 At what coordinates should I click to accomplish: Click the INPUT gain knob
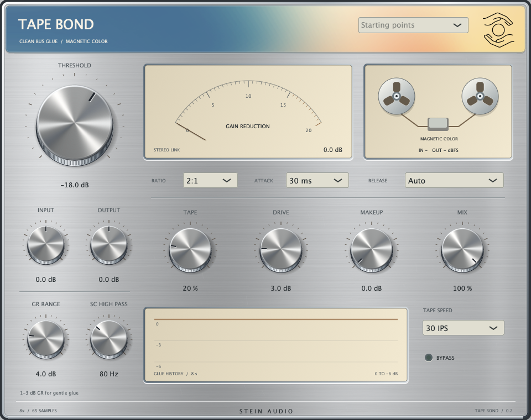(x=46, y=245)
